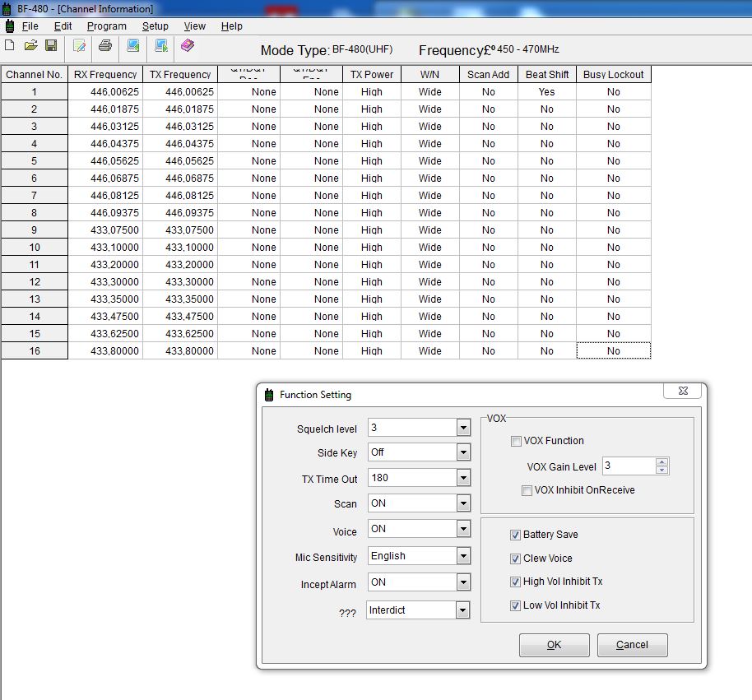Click Cancel in Function Setting dialog
The width and height of the screenshot is (752, 700).
click(x=632, y=645)
